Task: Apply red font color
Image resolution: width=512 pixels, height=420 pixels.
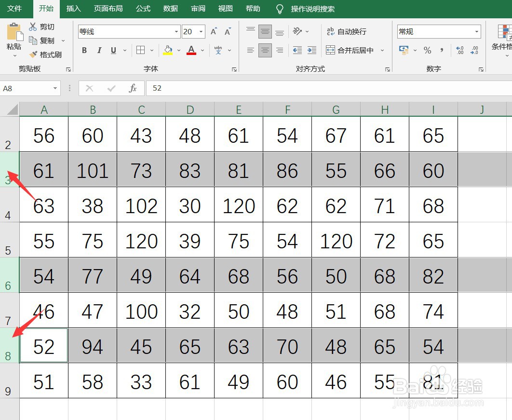Action: (191, 50)
